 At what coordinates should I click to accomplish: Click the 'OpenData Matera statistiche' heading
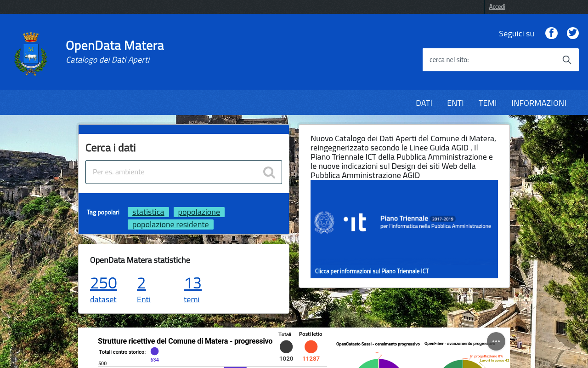pos(140,260)
